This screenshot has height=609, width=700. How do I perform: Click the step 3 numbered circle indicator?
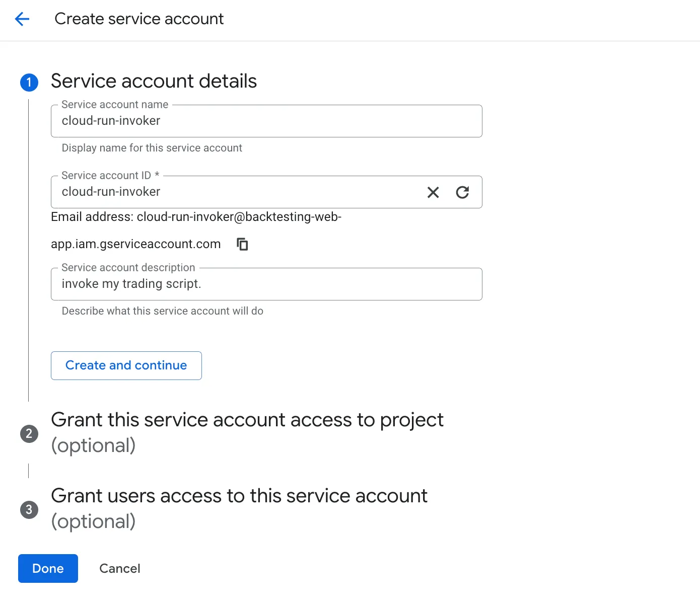pos(29,509)
